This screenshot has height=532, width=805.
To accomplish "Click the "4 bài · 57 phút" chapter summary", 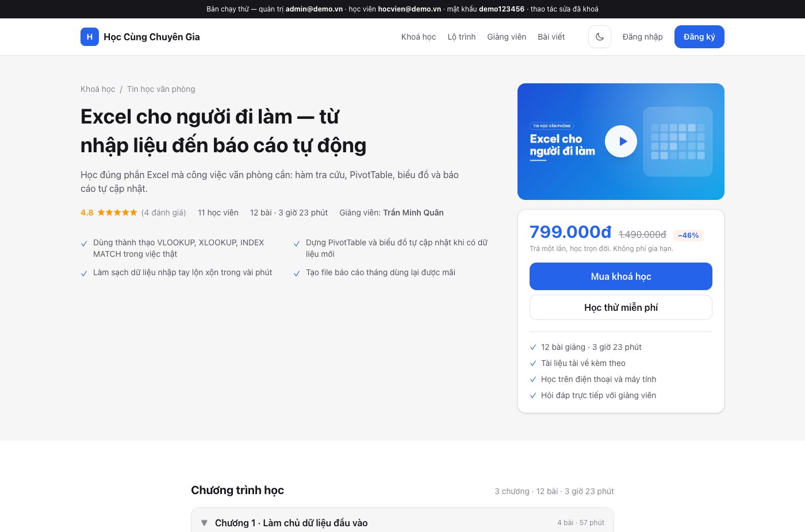I will click(x=581, y=523).
